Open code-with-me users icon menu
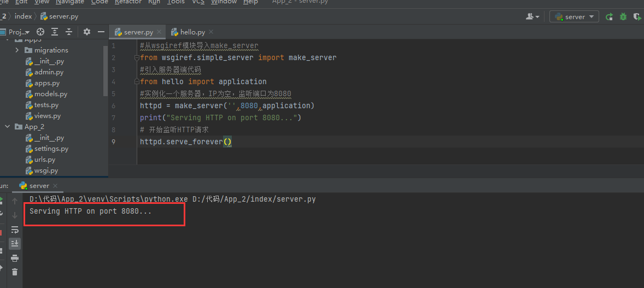The height and width of the screenshot is (288, 644). point(532,17)
